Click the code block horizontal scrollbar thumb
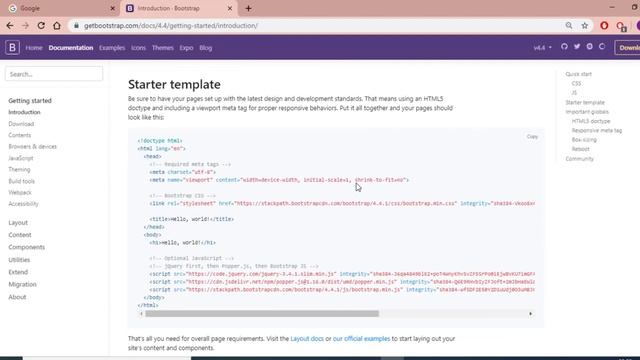The width and height of the screenshot is (640, 360). coord(262,314)
